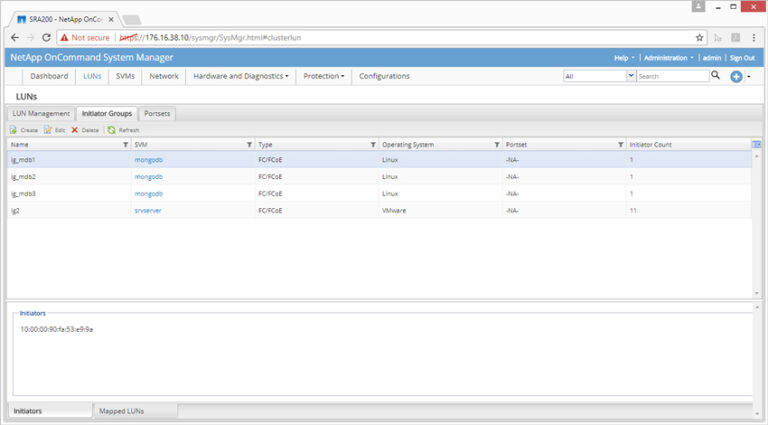
Task: Open the Chrome user profile icon
Action: (x=698, y=6)
